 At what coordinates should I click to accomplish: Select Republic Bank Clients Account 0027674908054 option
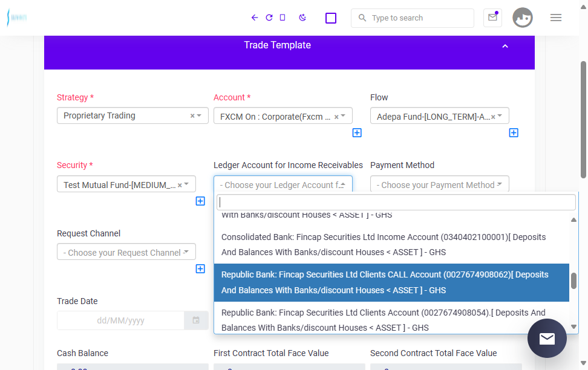[x=391, y=318]
